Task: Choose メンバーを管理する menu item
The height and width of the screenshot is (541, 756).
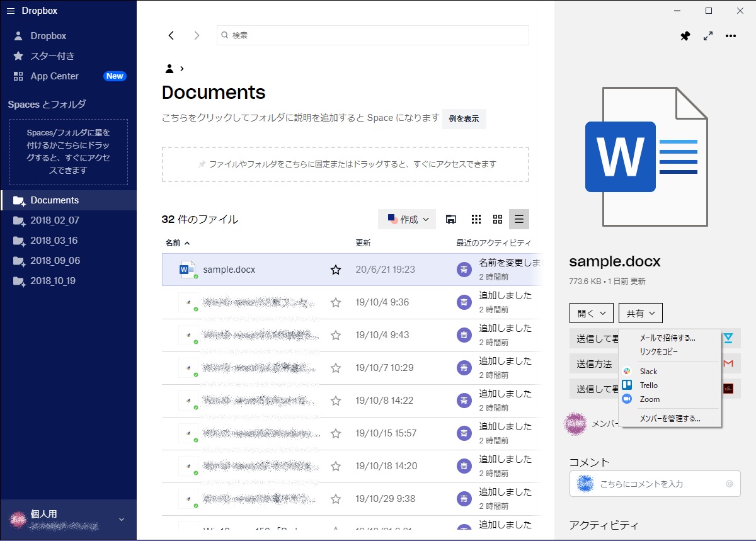Action: (670, 418)
